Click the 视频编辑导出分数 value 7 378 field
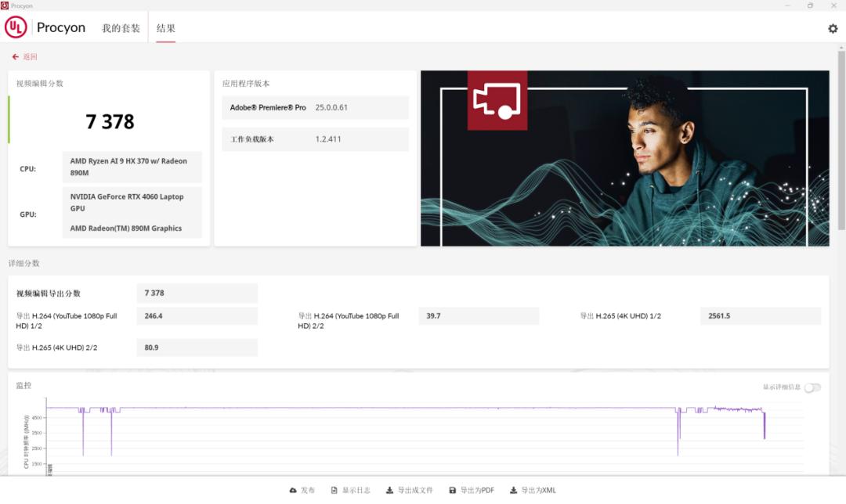This screenshot has height=504, width=846. point(197,293)
